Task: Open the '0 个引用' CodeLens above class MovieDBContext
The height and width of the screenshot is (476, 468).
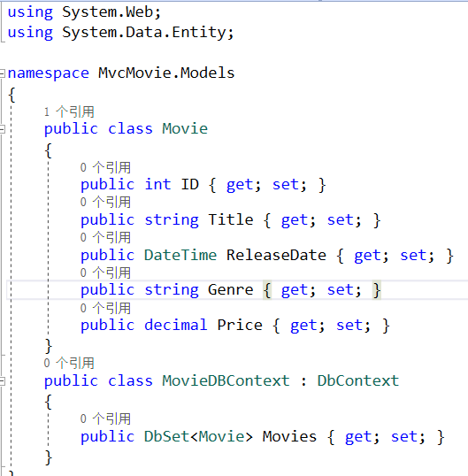Action: tap(69, 363)
